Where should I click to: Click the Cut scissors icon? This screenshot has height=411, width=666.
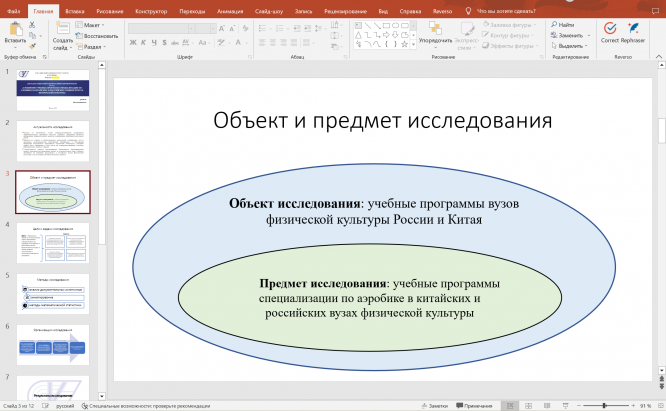coord(33,23)
